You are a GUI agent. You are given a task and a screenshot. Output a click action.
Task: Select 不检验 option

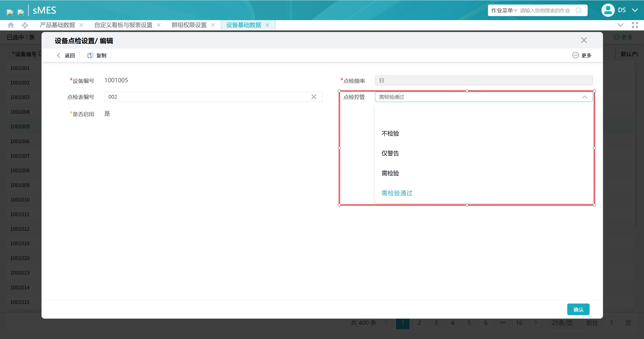click(x=484, y=133)
